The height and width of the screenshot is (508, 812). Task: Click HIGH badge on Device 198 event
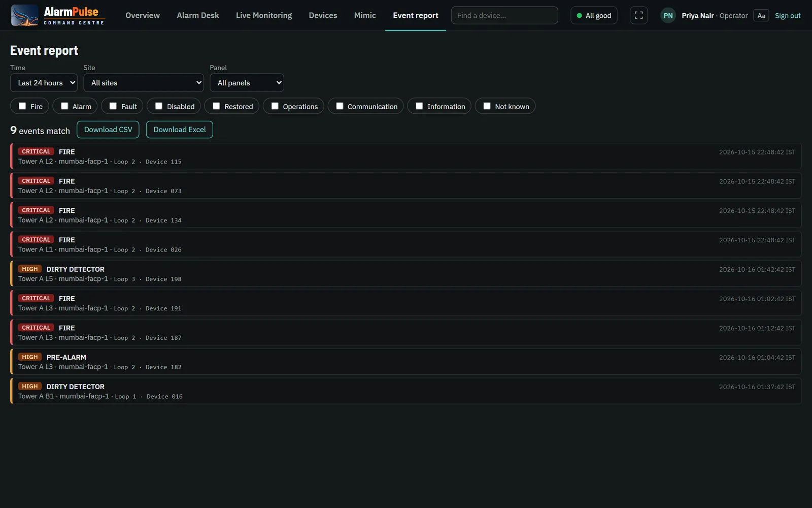[30, 269]
